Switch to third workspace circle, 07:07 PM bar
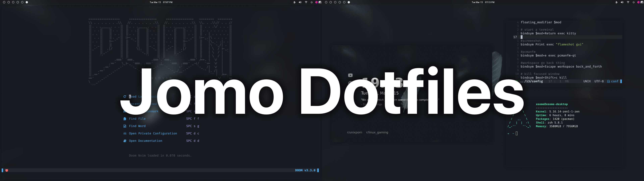 (13, 2)
